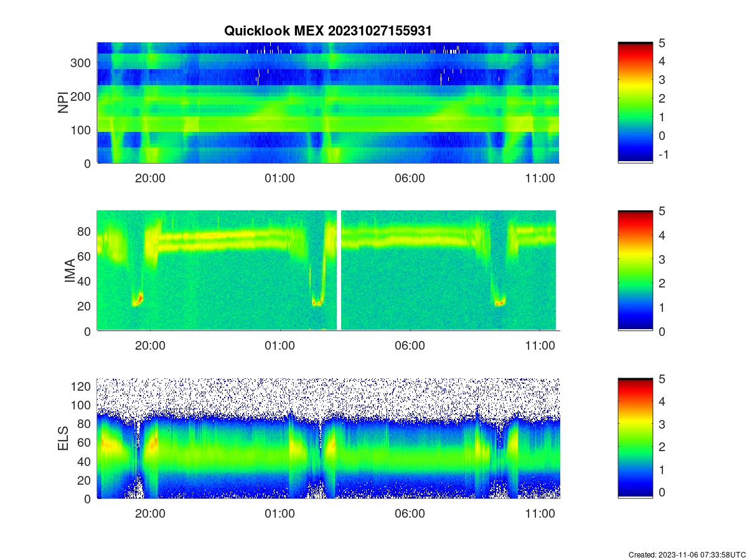Click the 20:00 label under the NPI panel
The image size is (747, 560).
(150, 178)
